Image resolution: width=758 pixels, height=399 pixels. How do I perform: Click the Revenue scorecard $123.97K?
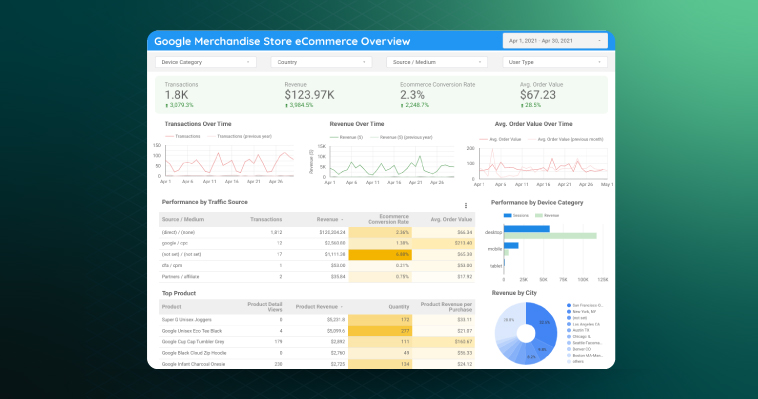coord(309,95)
